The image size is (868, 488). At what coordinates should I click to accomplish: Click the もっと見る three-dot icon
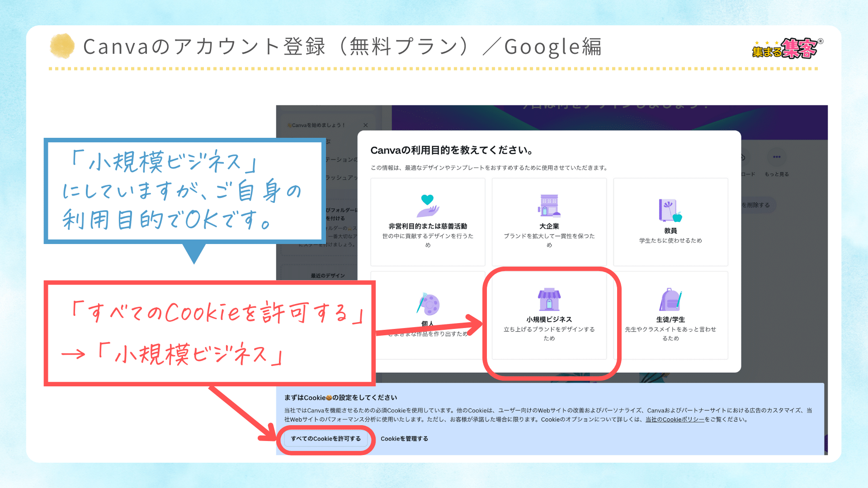(x=777, y=157)
